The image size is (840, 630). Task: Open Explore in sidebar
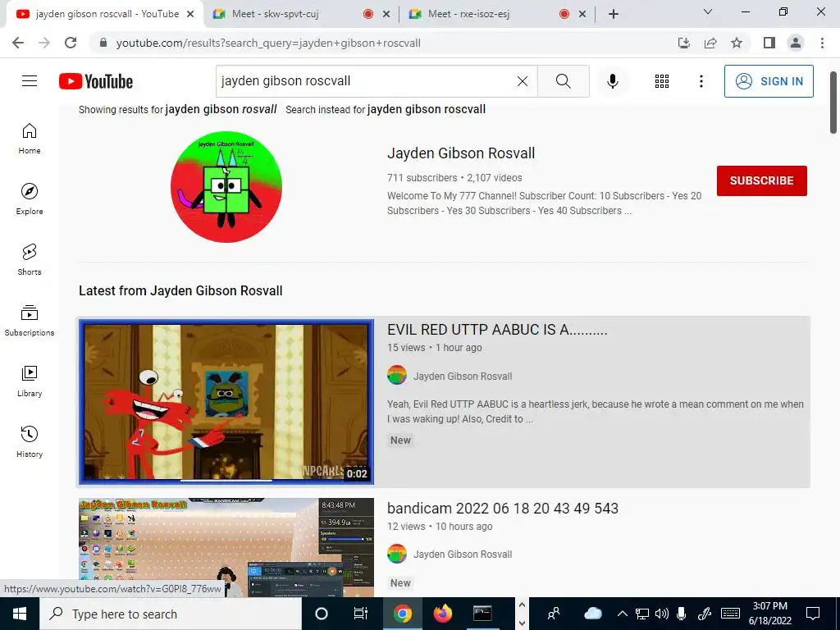(30, 199)
